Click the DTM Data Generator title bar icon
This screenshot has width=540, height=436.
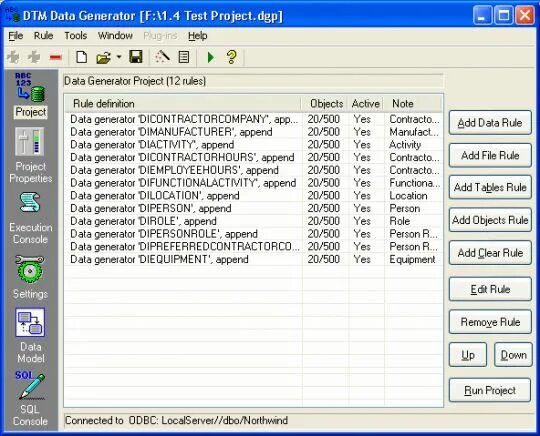click(12, 15)
